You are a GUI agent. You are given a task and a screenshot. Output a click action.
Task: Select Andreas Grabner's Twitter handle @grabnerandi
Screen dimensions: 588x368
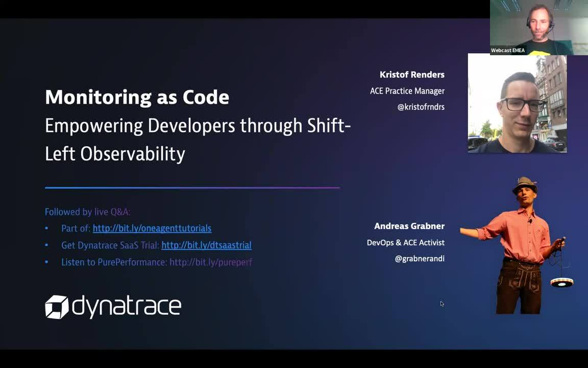(420, 259)
